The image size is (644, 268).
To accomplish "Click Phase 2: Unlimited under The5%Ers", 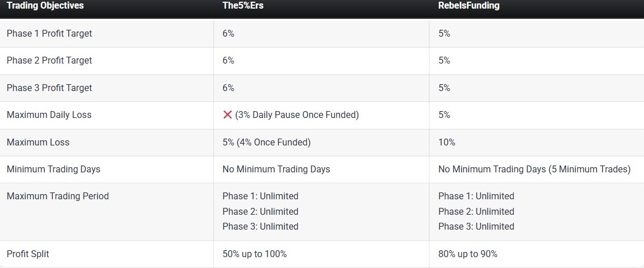I will 260,211.
